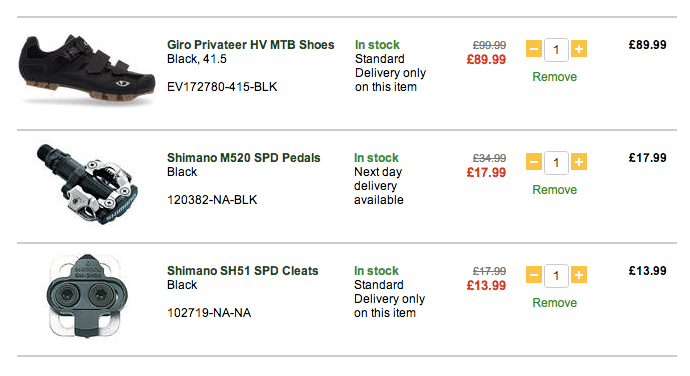Image resolution: width=690 pixels, height=376 pixels.
Task: Decrease quantity of Shimano SH51 cleats
Action: 534,275
